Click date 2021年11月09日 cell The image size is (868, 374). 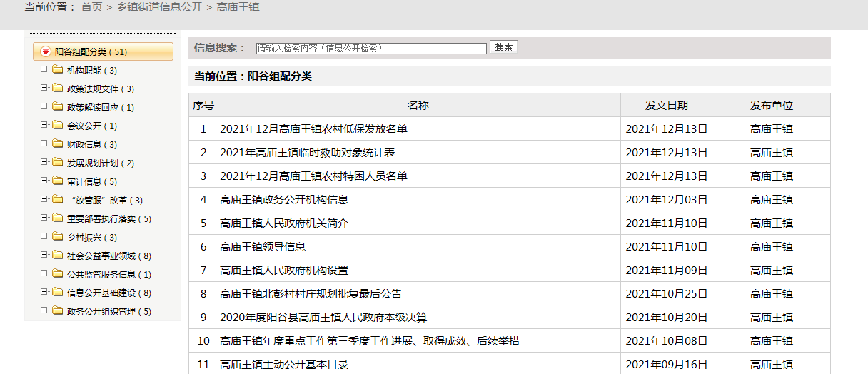[x=667, y=271]
